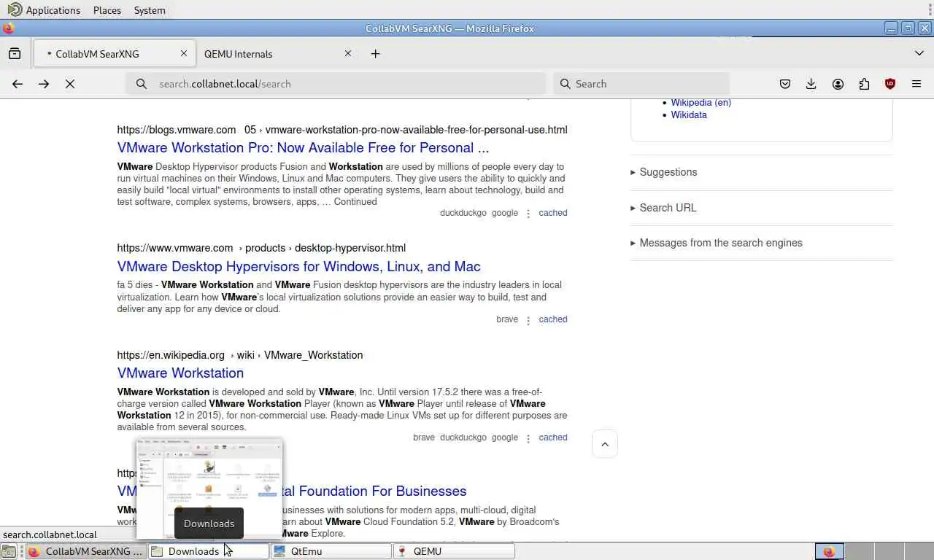Screen dimensions: 934x560
Task: Open the Extensions puzzle icon
Action: tap(864, 84)
